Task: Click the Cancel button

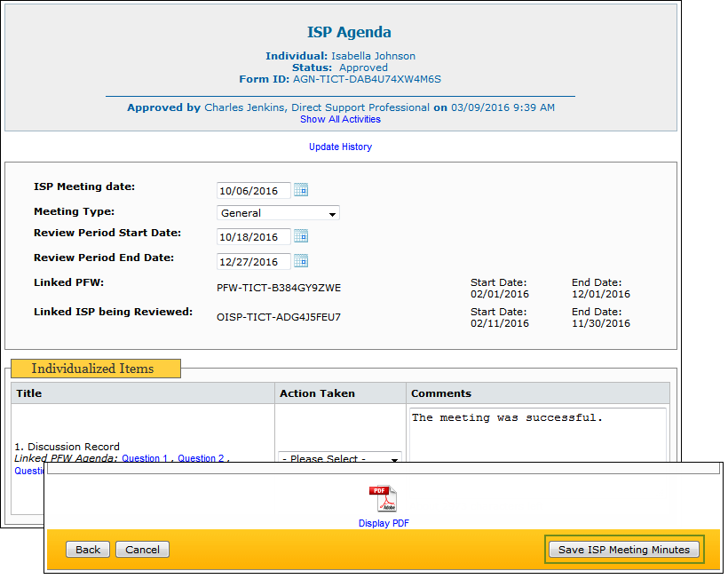Action: click(142, 550)
